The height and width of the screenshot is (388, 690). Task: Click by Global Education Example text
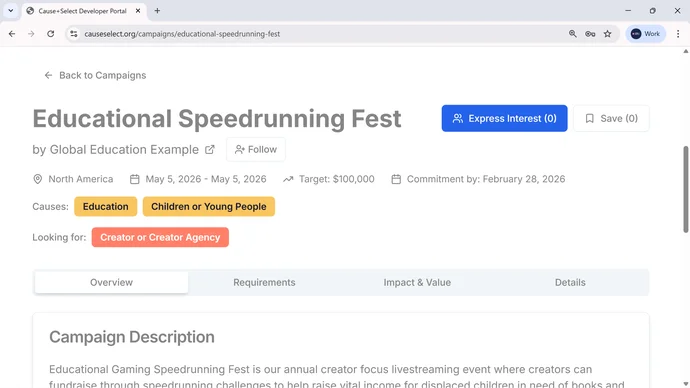tap(115, 150)
